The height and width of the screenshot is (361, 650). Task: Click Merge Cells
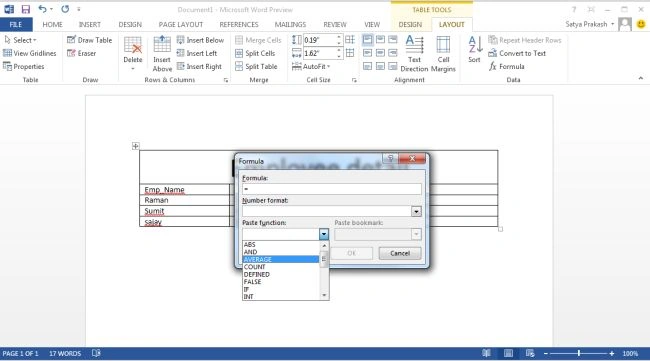point(258,40)
